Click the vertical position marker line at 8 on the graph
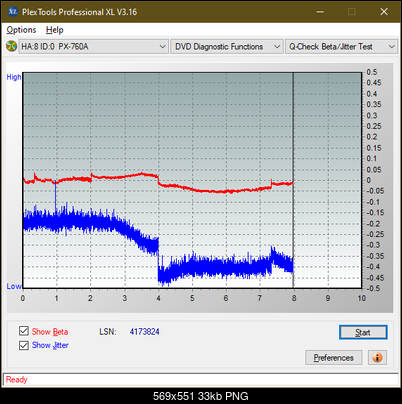Viewport: 402px width, 404px height. click(x=293, y=180)
